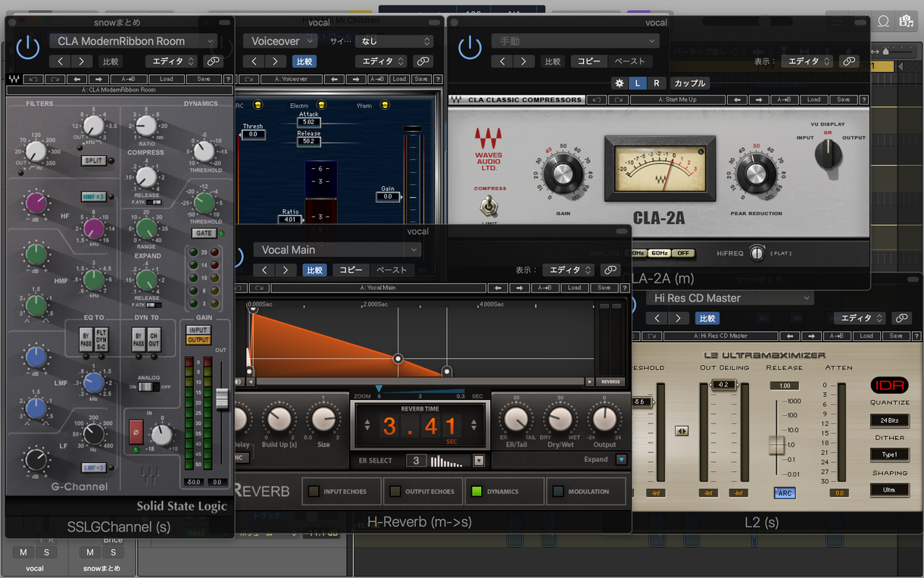Screen dimensions: 924x578
Task: Open the Hi Res CD Master preset dropdown
Action: click(x=730, y=298)
